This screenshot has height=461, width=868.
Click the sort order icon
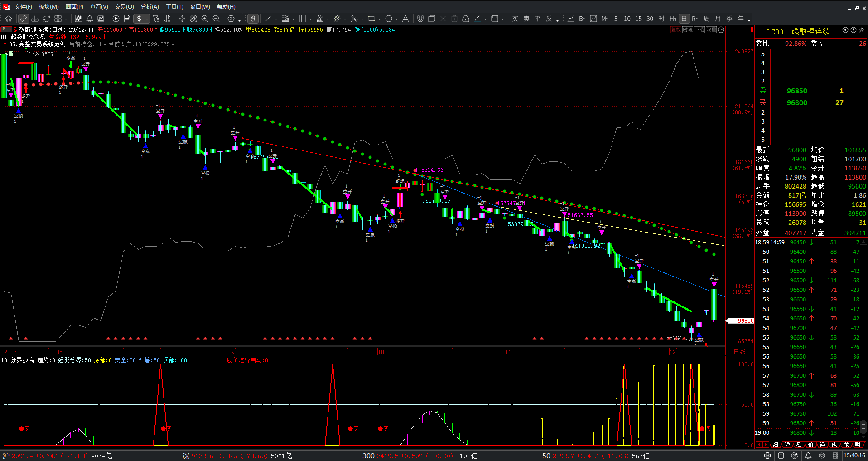click(x=167, y=19)
